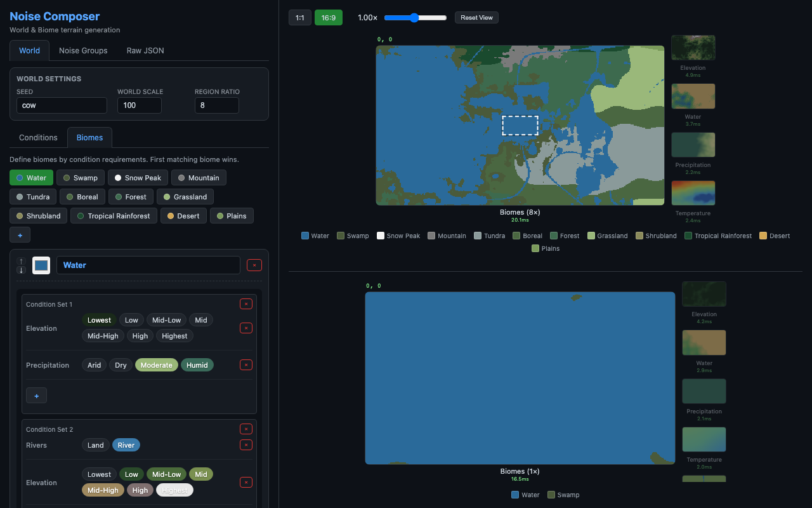The width and height of the screenshot is (812, 508).
Task: Open the Tropical Rainforest biome
Action: [113, 216]
